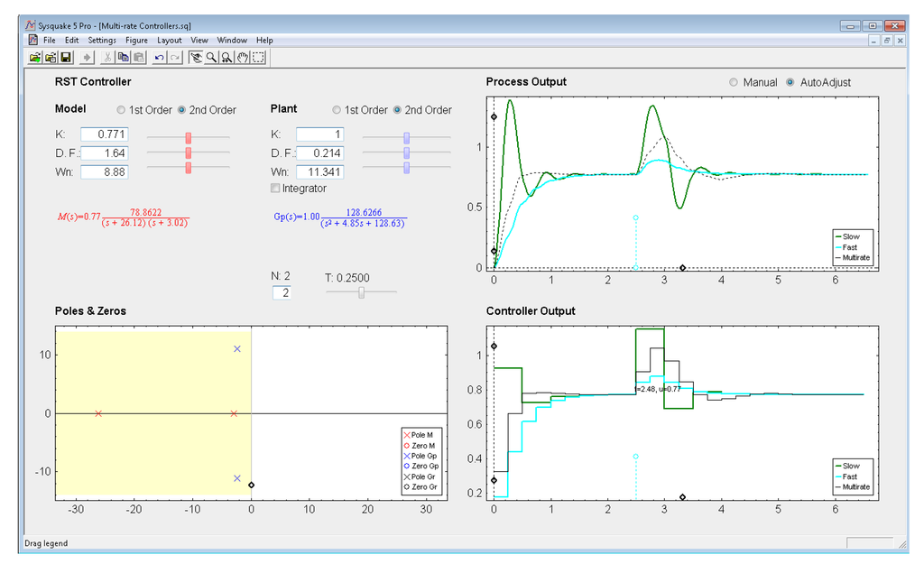Click the Undo arrow icon
The width and height of the screenshot is (924, 564).
pyautogui.click(x=159, y=57)
